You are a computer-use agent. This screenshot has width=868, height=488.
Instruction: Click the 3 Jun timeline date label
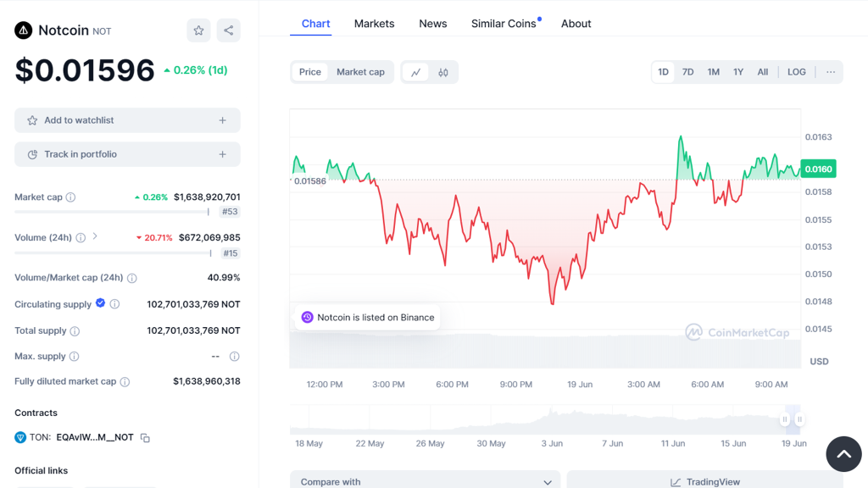click(552, 443)
